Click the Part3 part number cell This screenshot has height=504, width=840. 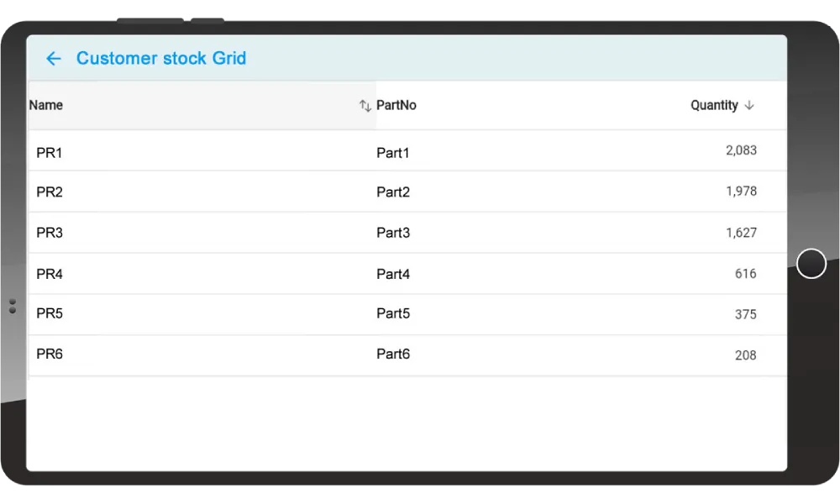393,233
